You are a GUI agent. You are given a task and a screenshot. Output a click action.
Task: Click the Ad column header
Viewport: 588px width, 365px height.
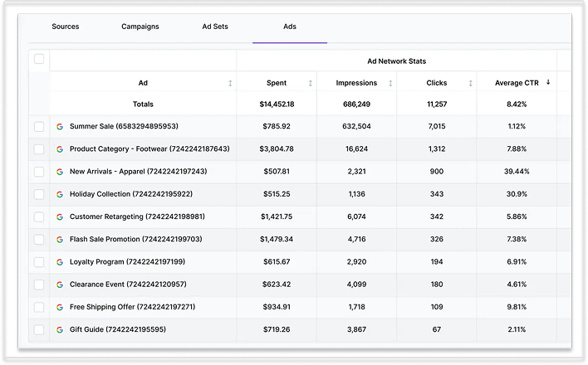tap(143, 83)
